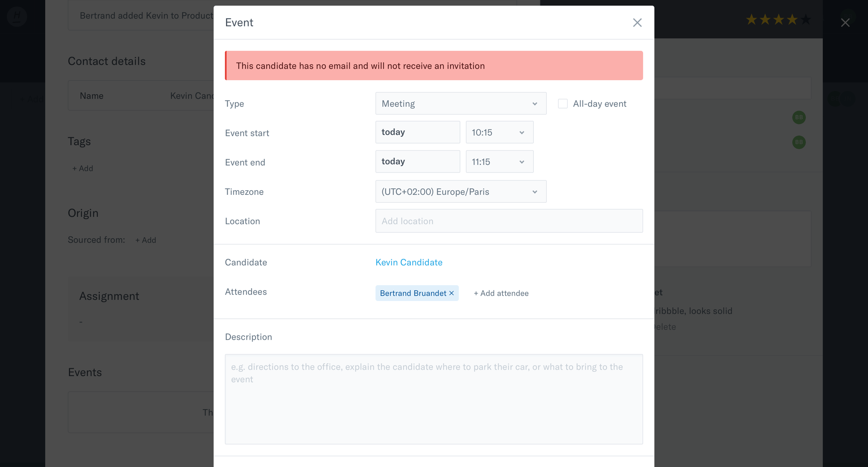Click the upper BB avatar icon
This screenshot has height=467, width=868.
point(799,117)
